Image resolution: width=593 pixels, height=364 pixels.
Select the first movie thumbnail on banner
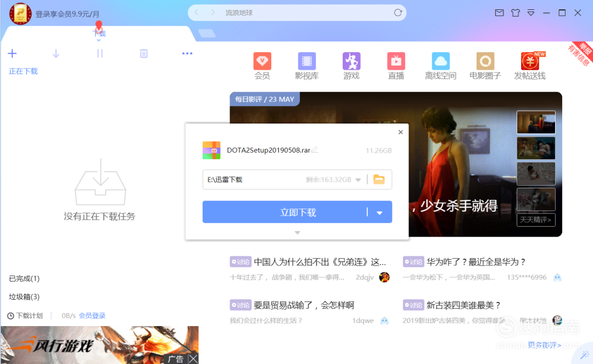(x=536, y=122)
